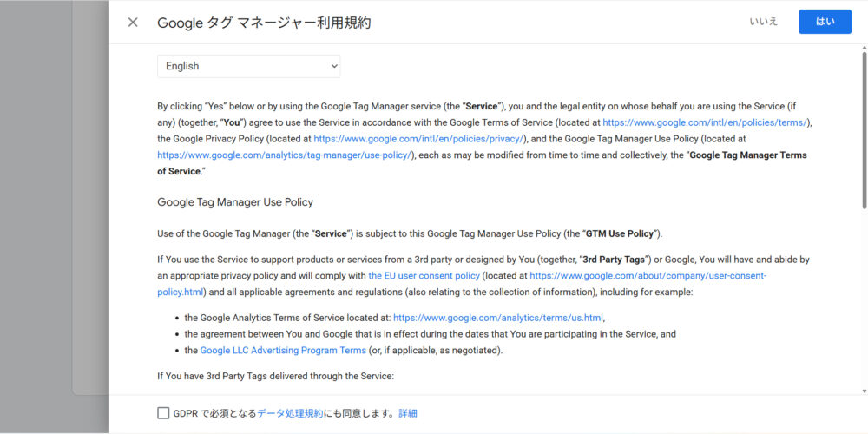Click the blue はい button
This screenshot has width=868, height=434.
tap(825, 22)
